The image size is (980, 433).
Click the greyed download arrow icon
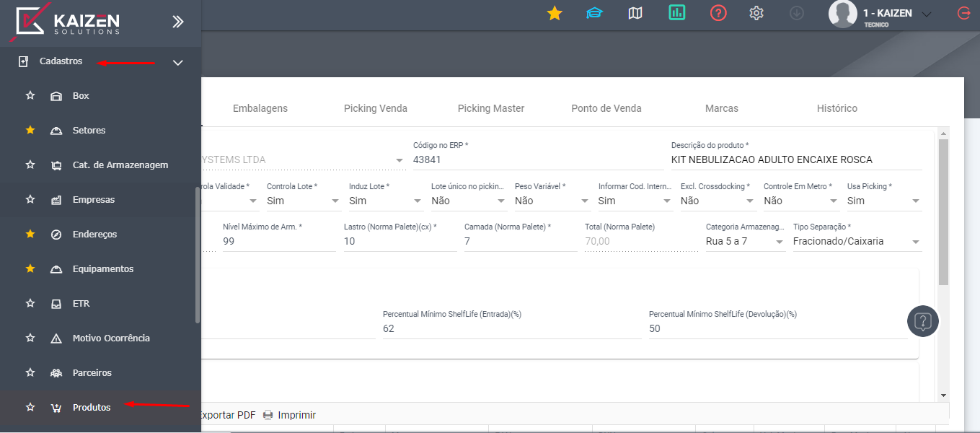click(x=797, y=13)
